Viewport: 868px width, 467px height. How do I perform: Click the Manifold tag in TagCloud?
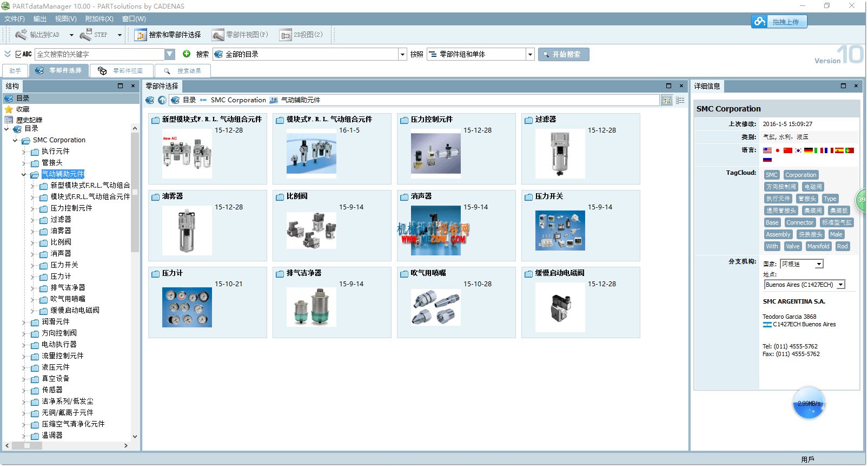818,246
